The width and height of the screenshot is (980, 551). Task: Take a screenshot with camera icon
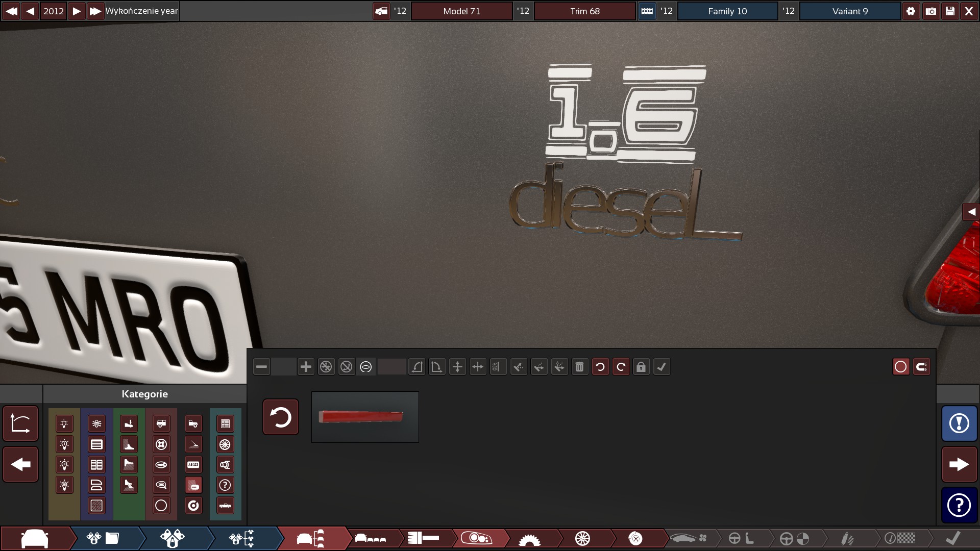tap(930, 11)
